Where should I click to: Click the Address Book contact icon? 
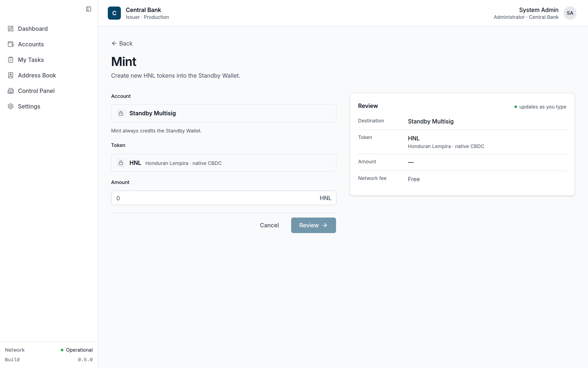pos(11,75)
